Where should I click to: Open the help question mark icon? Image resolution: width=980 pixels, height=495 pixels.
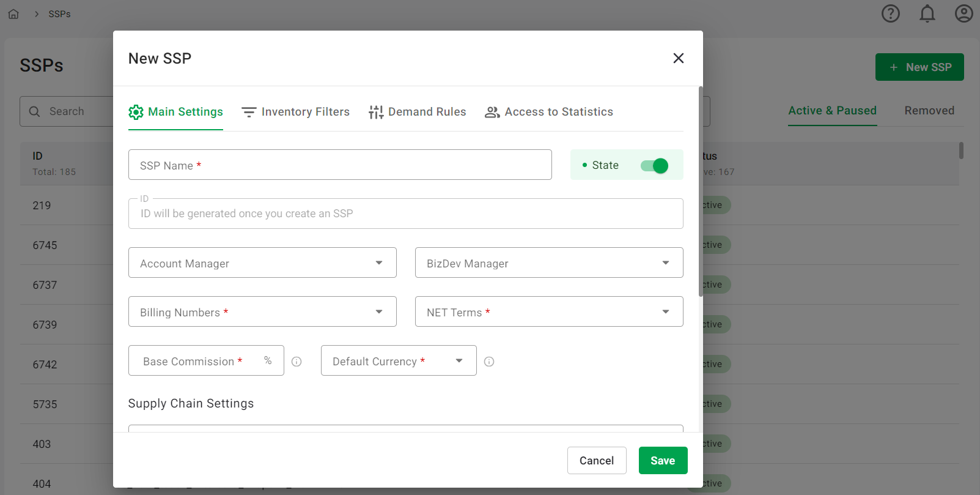[x=890, y=13]
